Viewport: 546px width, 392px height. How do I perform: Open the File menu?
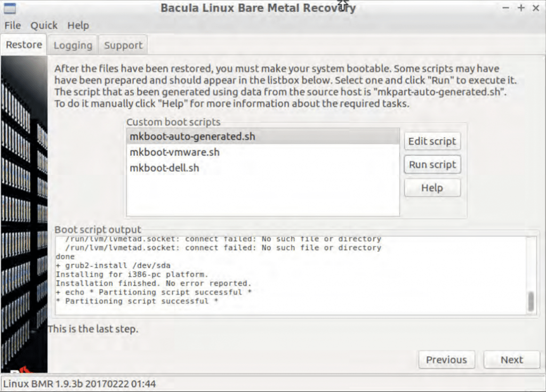[12, 26]
